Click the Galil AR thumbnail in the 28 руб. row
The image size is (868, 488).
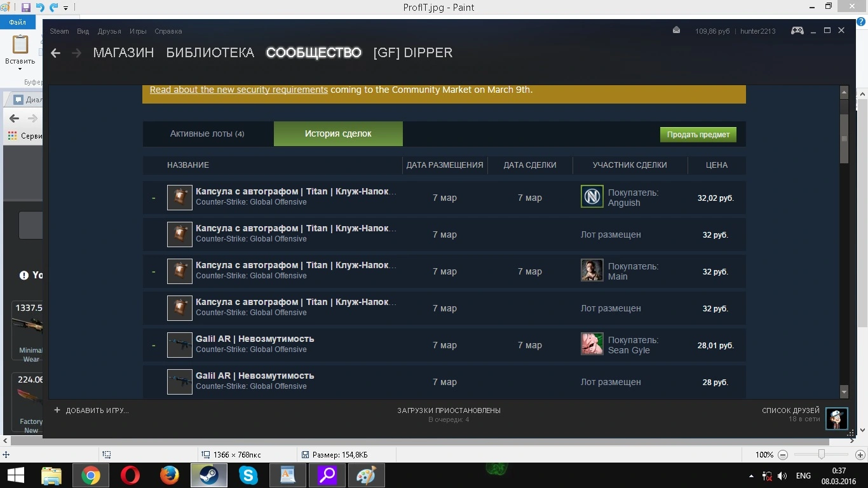pos(180,382)
